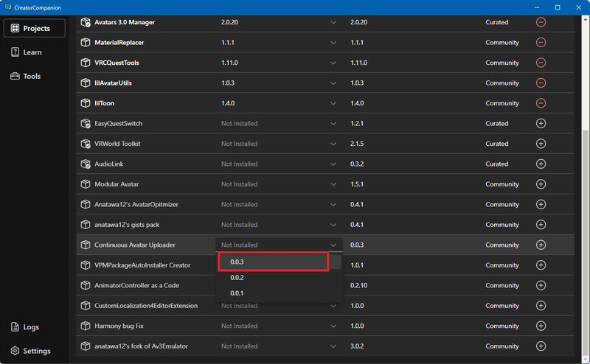
Task: Add CustomLocalization4EditorExtension package
Action: (x=541, y=306)
